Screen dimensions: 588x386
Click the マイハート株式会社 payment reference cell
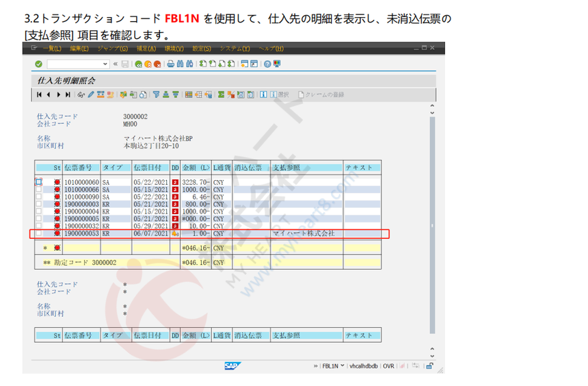coord(307,233)
